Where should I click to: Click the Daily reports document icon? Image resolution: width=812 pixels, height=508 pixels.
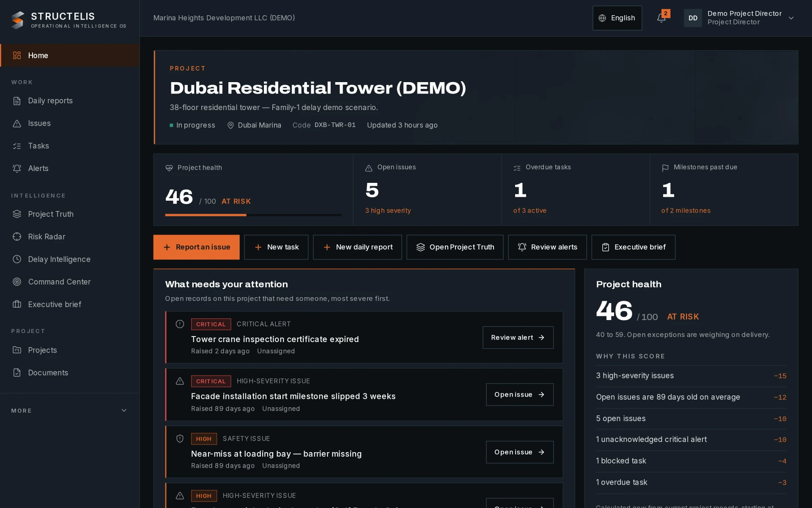click(x=17, y=101)
